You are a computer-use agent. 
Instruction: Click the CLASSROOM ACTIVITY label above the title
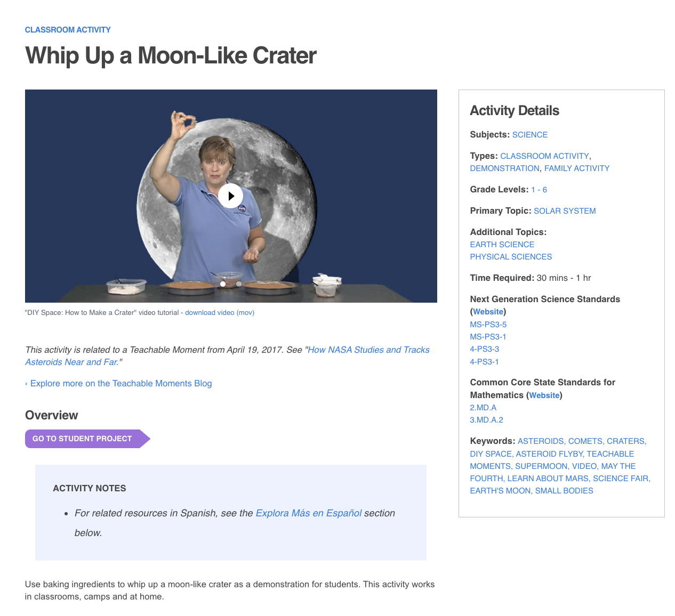pyautogui.click(x=68, y=30)
